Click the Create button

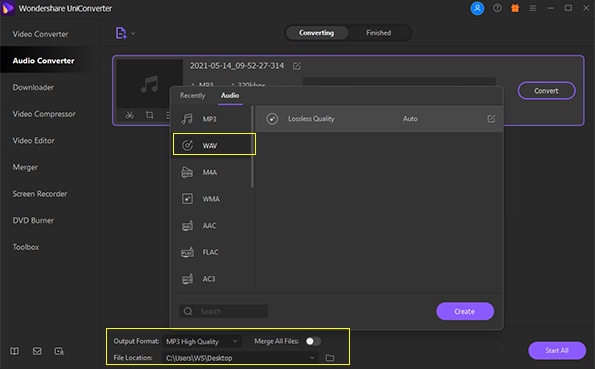[x=465, y=311]
